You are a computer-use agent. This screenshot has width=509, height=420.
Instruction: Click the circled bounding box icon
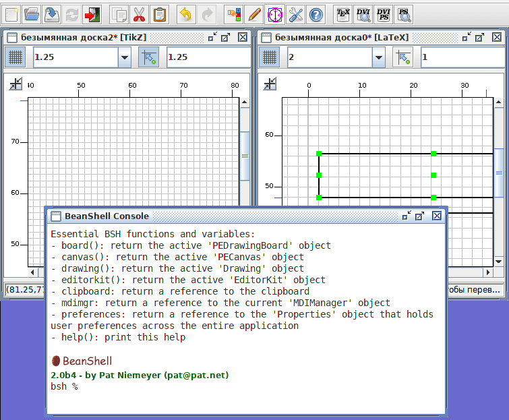(274, 15)
